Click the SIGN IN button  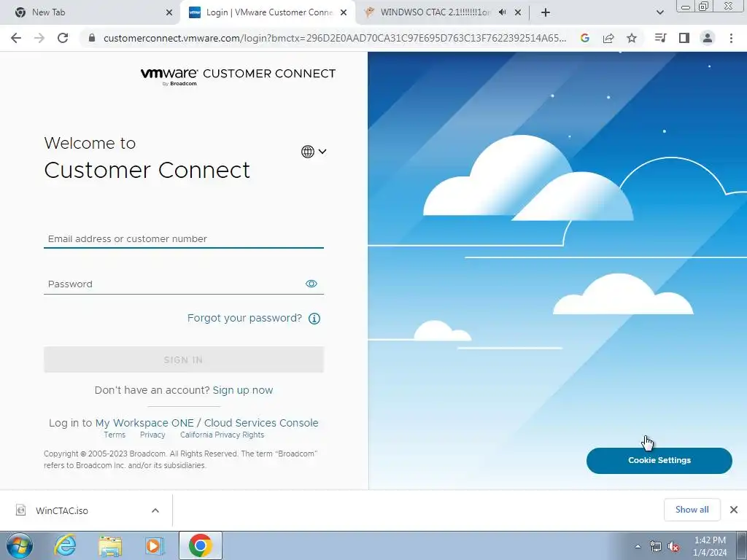(184, 359)
